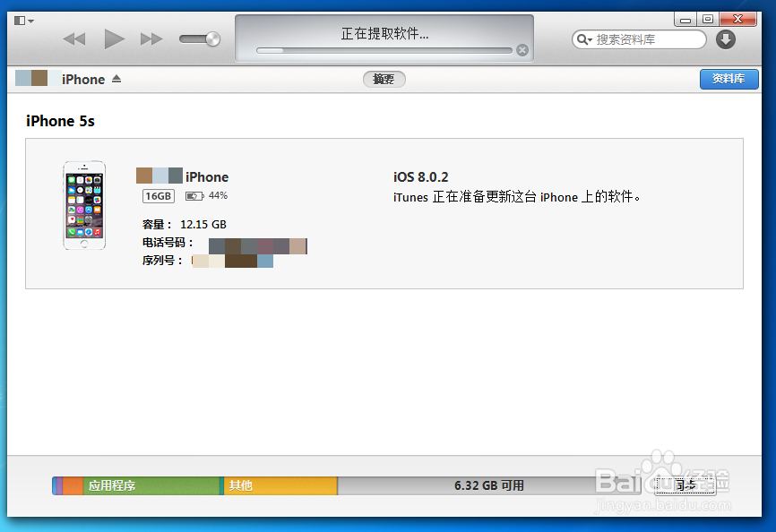Open the iTunes window menu dropdown

[23, 21]
